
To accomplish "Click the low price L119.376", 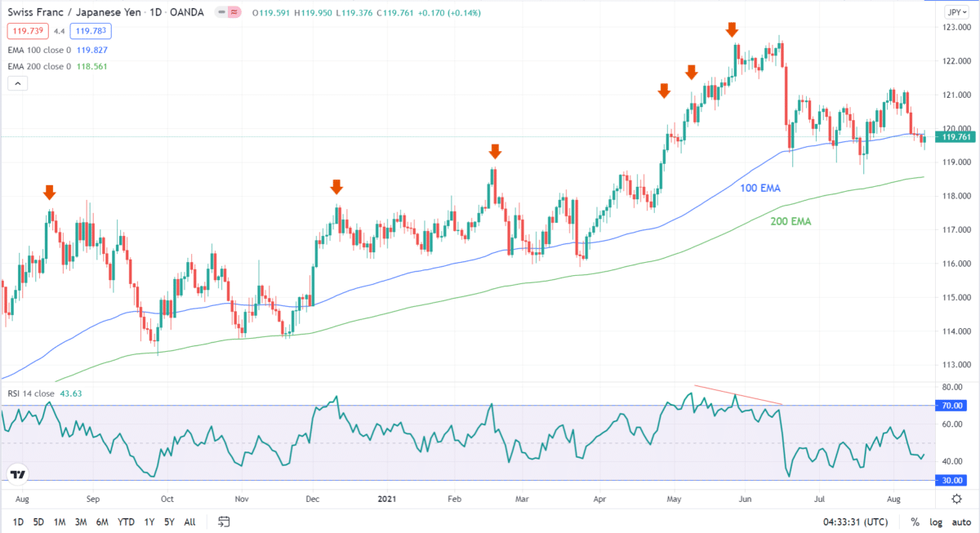I will click(354, 12).
